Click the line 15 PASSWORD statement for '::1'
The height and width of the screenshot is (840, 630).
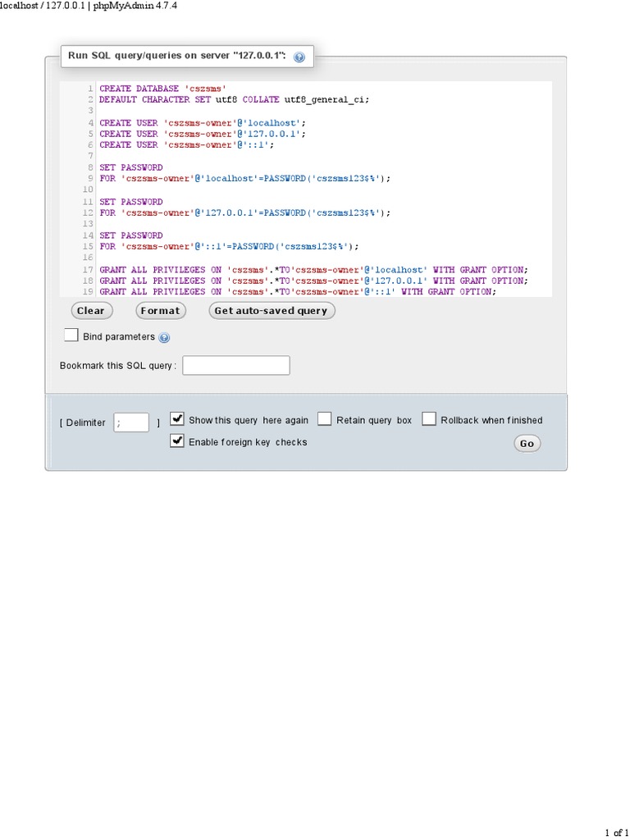pyautogui.click(x=229, y=246)
